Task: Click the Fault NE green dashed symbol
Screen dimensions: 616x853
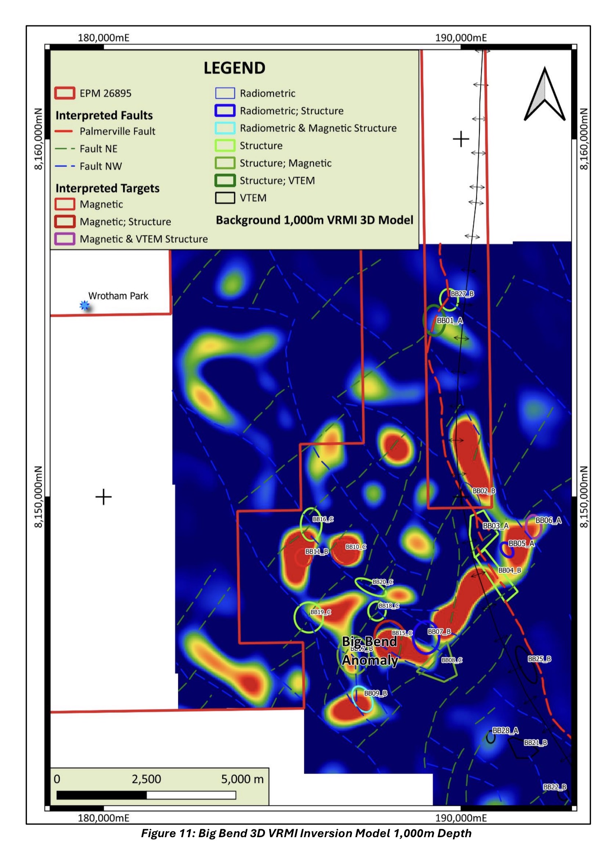Action: tap(65, 149)
